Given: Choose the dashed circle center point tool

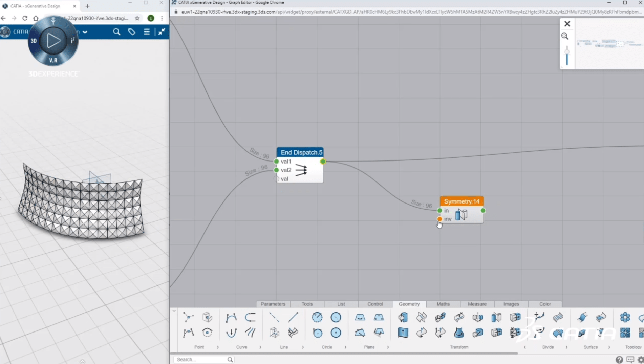Looking at the screenshot, I should click(207, 333).
